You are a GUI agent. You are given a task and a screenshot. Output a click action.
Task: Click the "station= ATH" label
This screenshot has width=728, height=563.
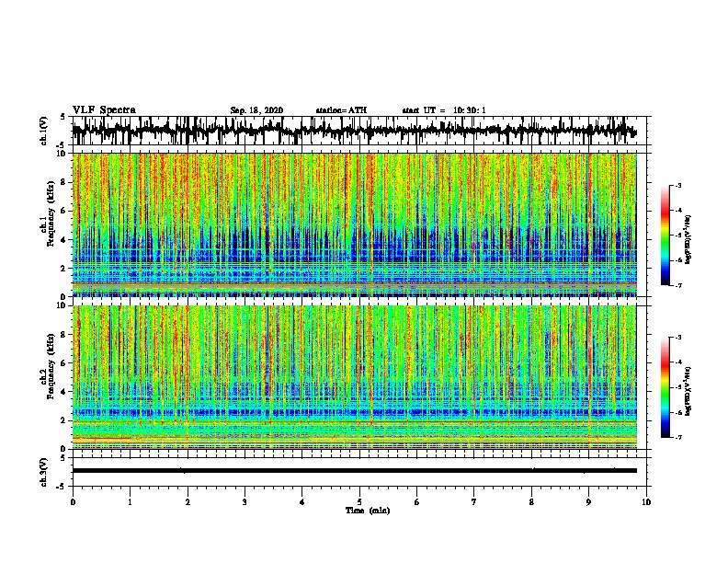coord(341,110)
